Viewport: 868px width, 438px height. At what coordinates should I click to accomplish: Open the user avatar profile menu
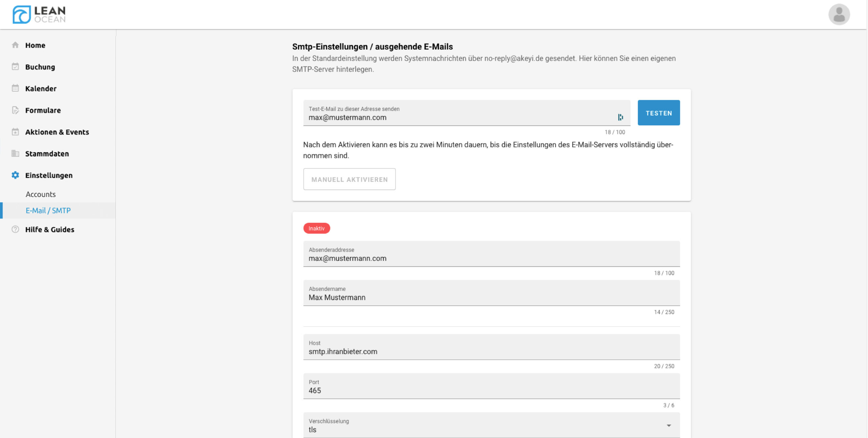click(x=839, y=15)
